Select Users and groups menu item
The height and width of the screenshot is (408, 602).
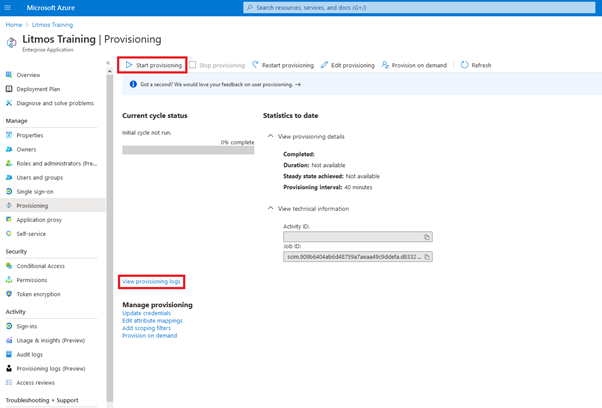click(x=40, y=178)
